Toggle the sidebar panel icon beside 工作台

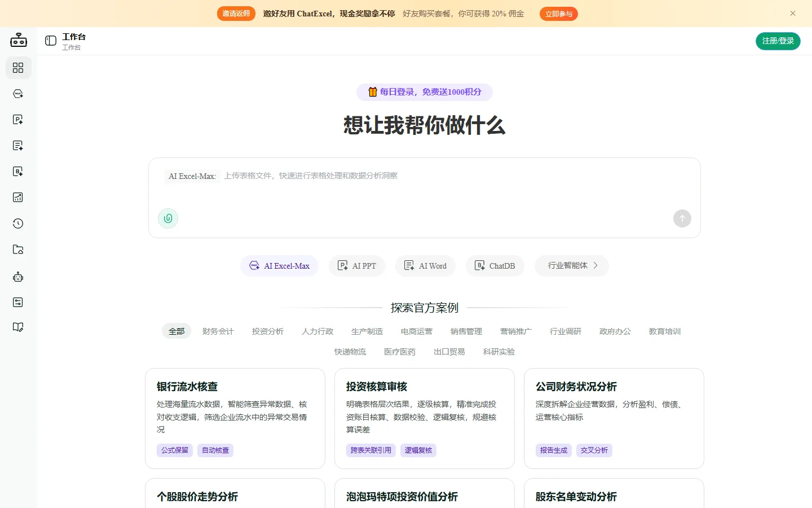(51, 41)
